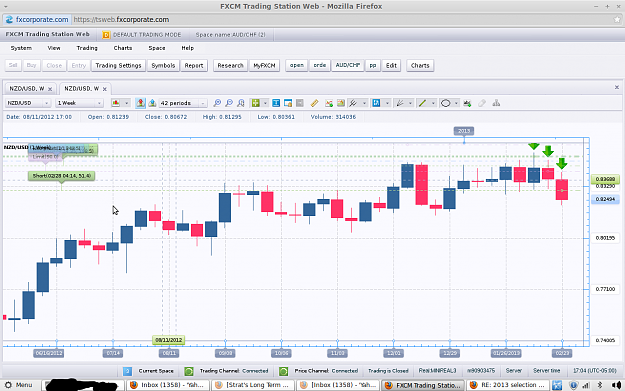Click the 2013 year marker on chart
Image resolution: width=625 pixels, height=391 pixels.
click(464, 131)
